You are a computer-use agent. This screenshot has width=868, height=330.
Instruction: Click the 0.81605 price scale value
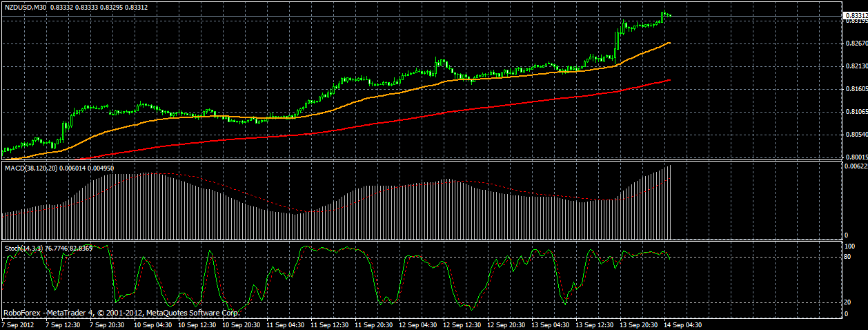pos(856,89)
